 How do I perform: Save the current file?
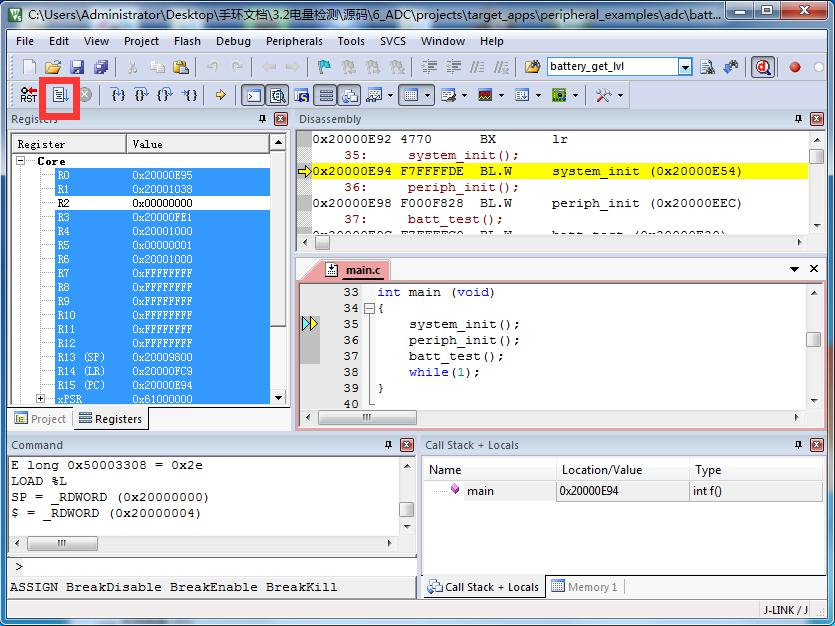[77, 67]
